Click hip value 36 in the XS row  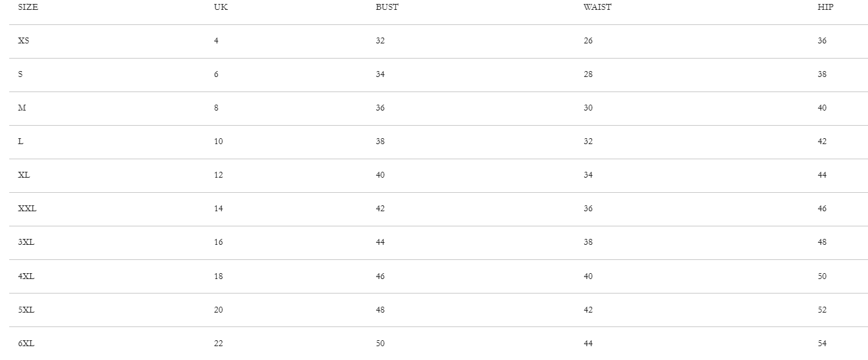[x=822, y=41]
